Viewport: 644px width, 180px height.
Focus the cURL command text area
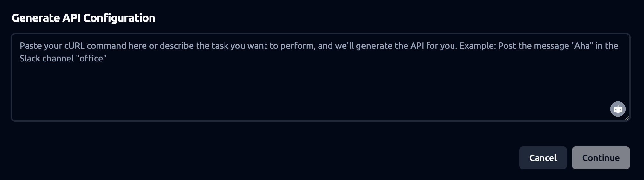(x=320, y=77)
